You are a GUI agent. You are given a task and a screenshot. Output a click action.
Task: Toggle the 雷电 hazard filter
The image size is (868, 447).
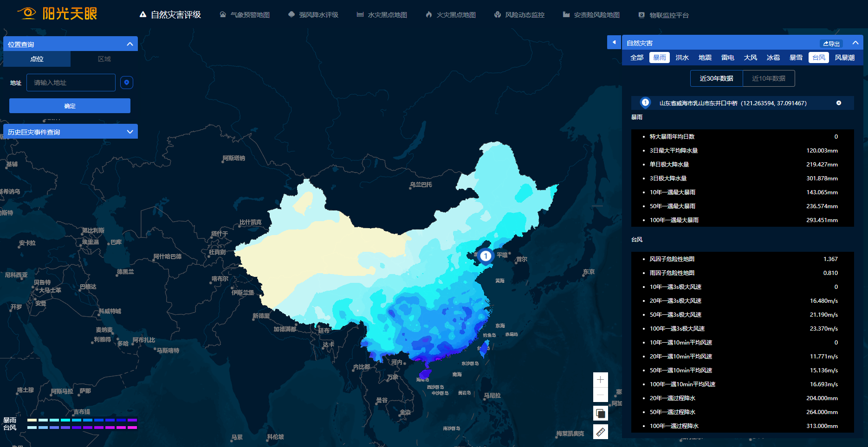(x=728, y=57)
